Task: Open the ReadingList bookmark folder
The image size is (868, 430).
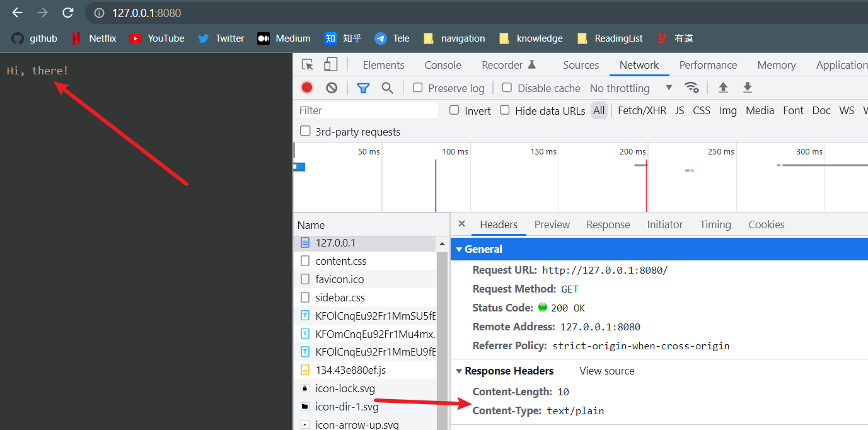Action: pos(610,38)
